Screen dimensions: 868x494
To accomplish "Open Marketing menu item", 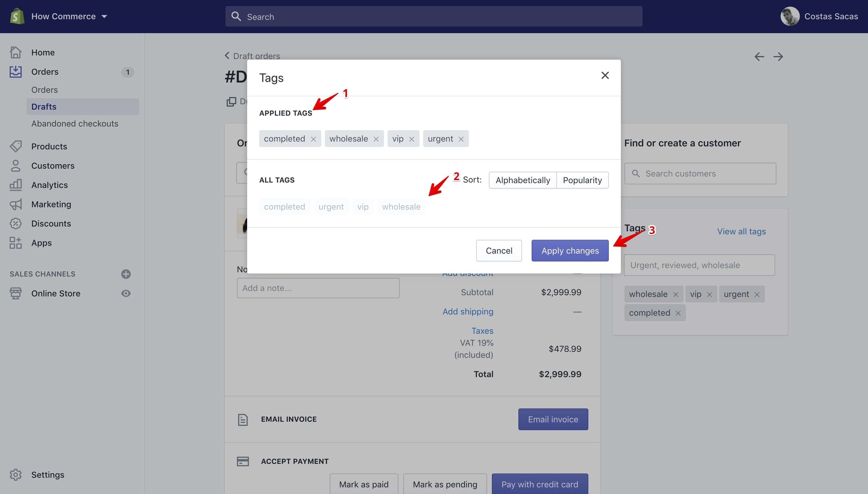I will point(51,204).
